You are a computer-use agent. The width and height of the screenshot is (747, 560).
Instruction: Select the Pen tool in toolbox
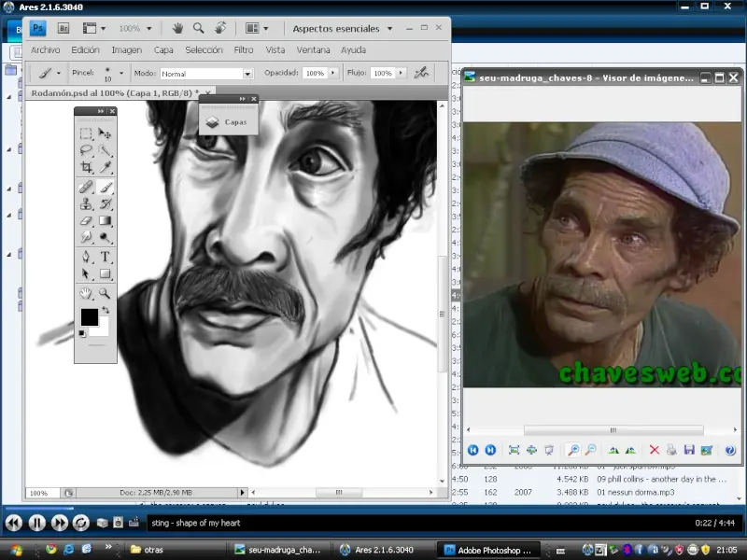(86, 257)
